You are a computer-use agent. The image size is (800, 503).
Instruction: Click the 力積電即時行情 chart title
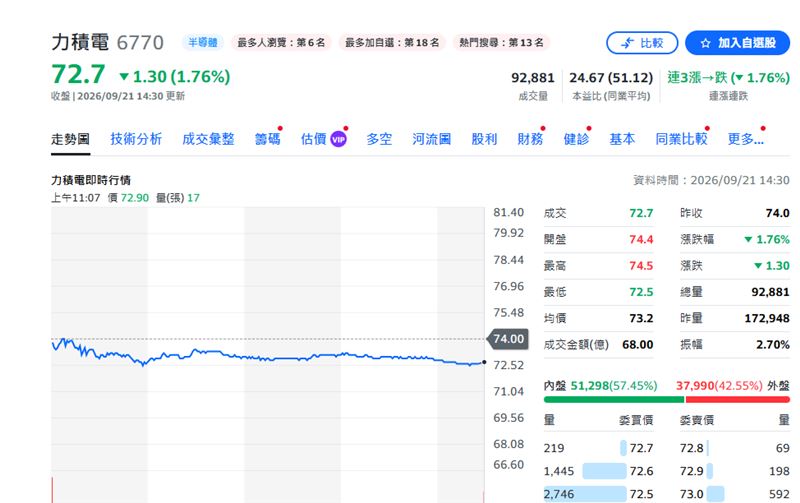(91, 180)
